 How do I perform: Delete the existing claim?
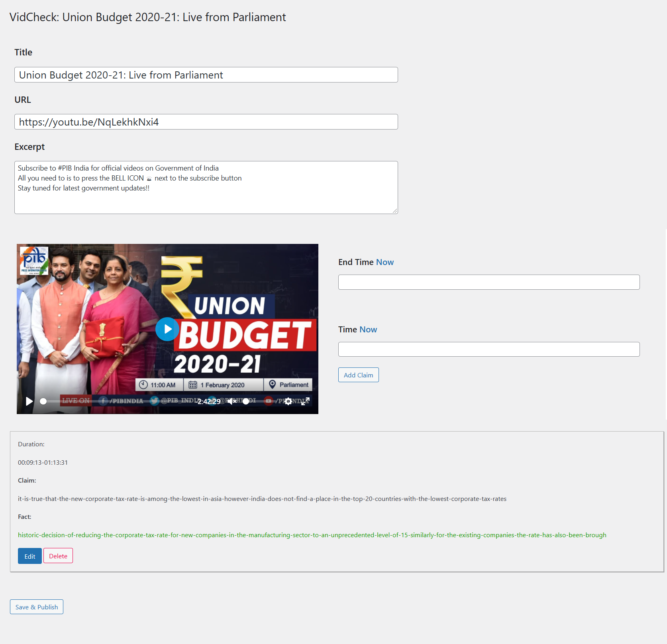click(58, 556)
